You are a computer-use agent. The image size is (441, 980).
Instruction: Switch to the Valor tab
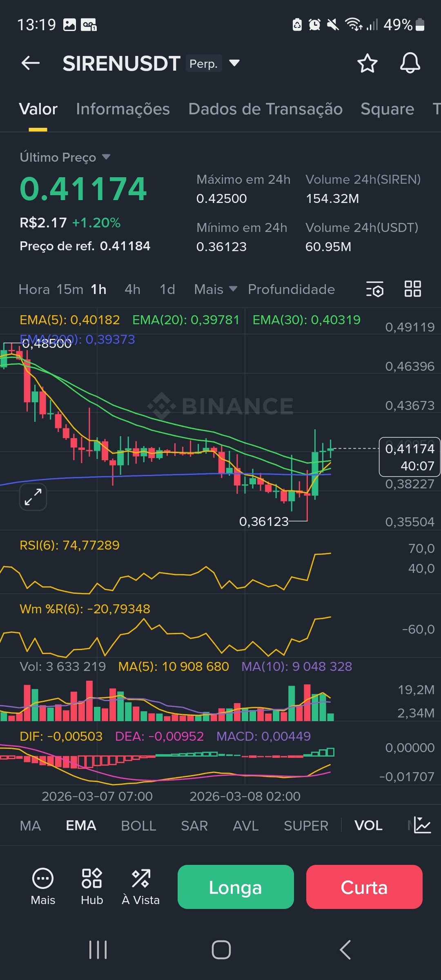[x=38, y=109]
